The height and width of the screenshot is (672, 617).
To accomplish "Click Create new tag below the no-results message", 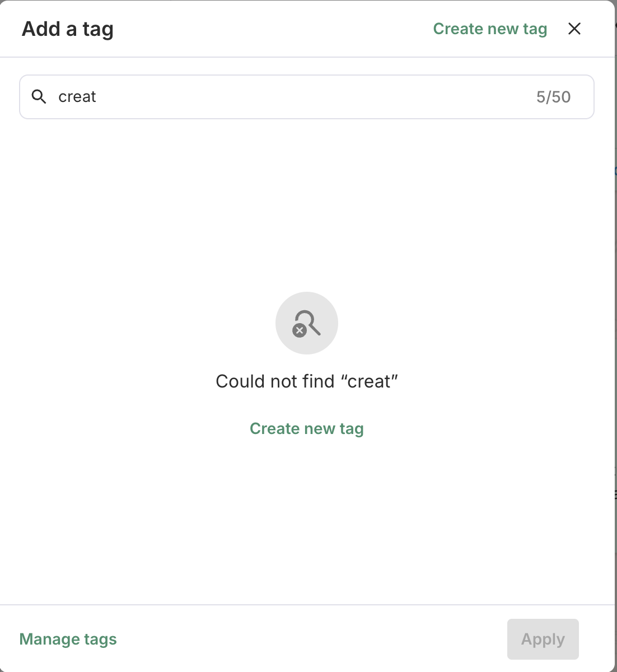I will pos(306,428).
